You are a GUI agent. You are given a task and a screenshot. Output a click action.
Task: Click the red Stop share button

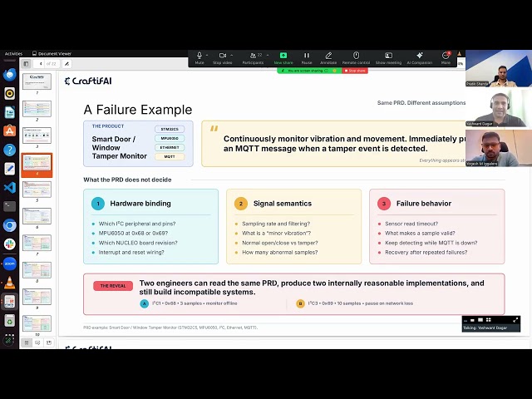tap(355, 71)
